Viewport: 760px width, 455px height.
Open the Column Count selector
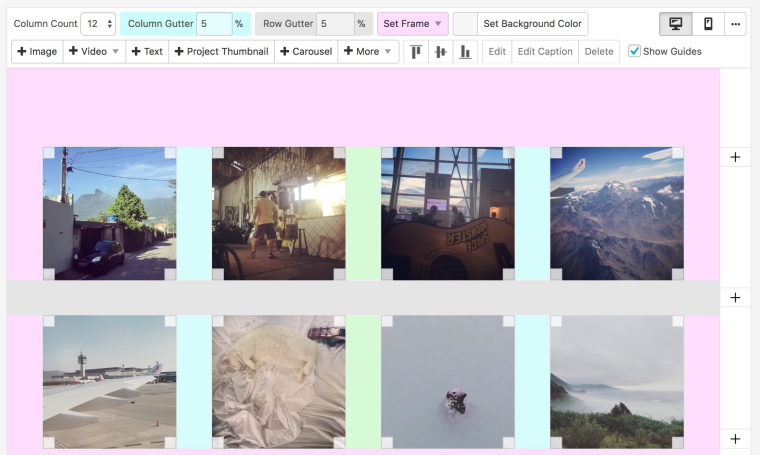pos(97,24)
